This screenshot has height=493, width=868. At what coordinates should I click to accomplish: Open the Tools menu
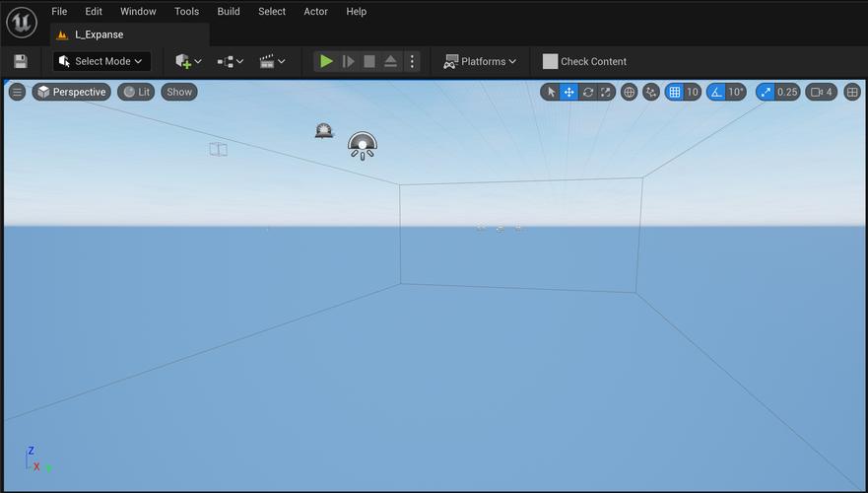pos(186,11)
